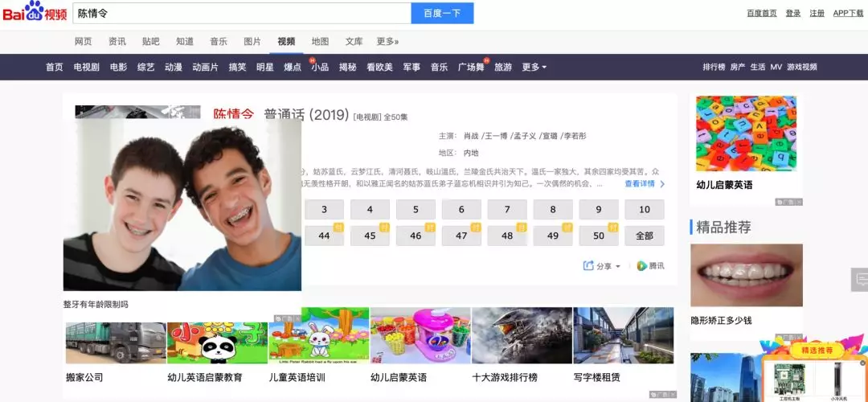Select episode 46
This screenshot has height=402, width=868.
tap(416, 236)
